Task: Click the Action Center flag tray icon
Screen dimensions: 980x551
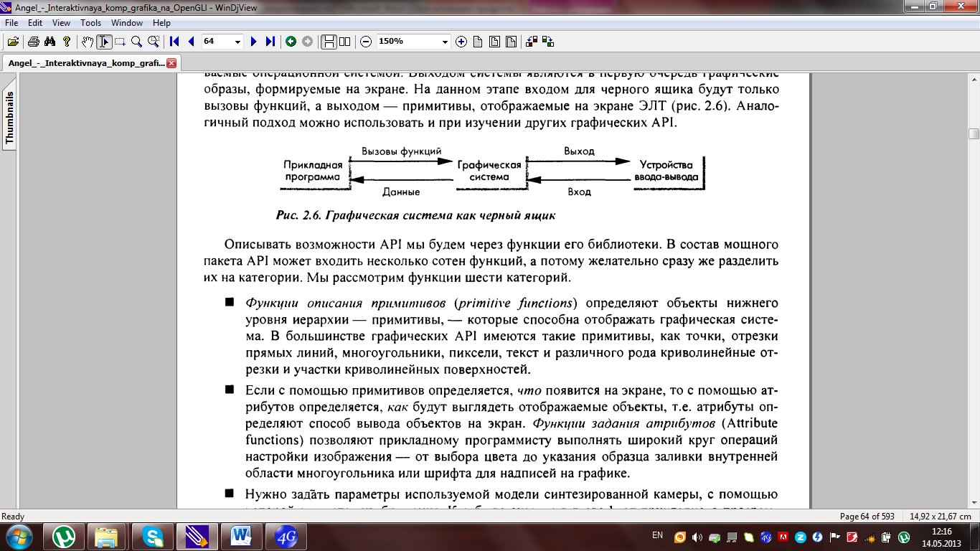Action: [834, 537]
